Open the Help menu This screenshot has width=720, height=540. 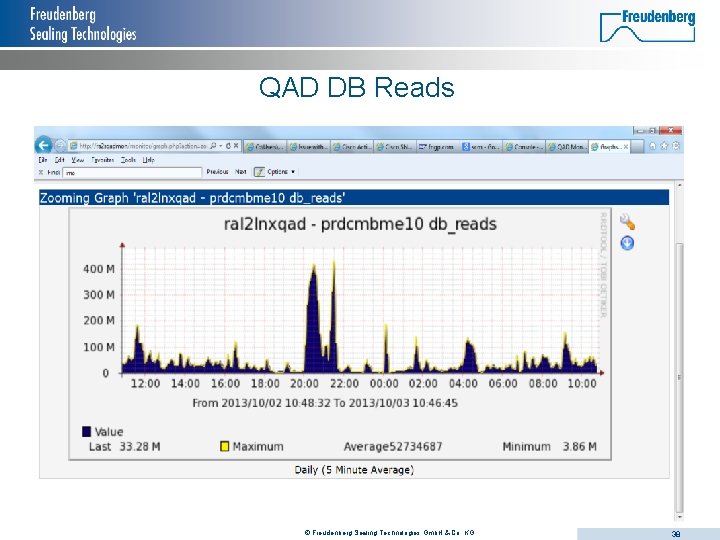pos(148,160)
